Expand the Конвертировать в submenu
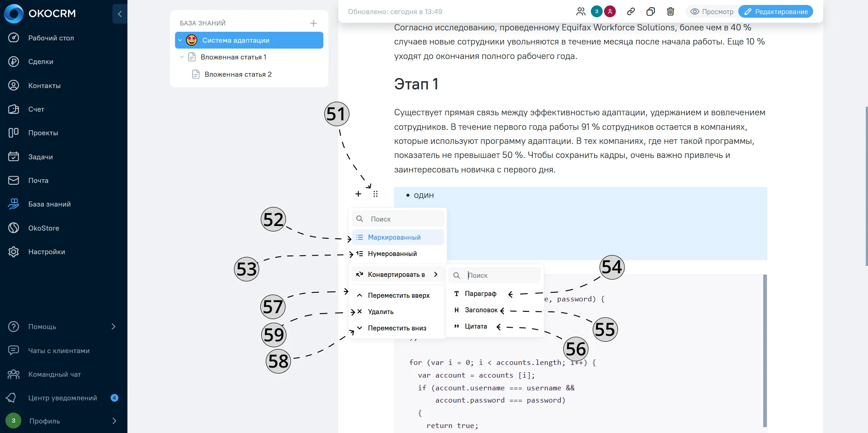This screenshot has height=433, width=868. (x=398, y=275)
